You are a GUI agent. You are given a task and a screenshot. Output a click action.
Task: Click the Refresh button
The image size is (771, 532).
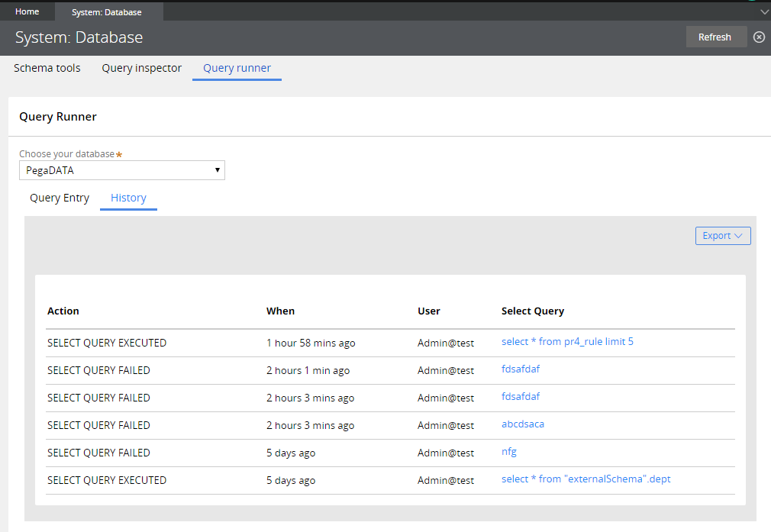(x=716, y=37)
